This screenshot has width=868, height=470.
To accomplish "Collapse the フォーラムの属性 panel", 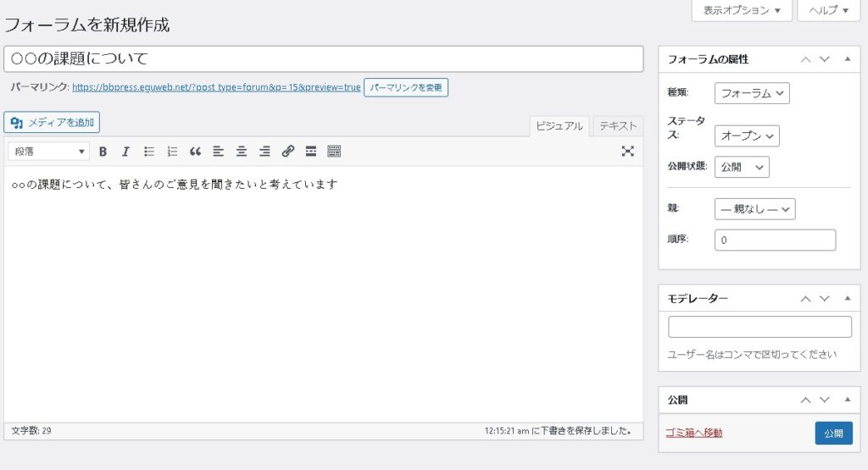I will click(847, 59).
